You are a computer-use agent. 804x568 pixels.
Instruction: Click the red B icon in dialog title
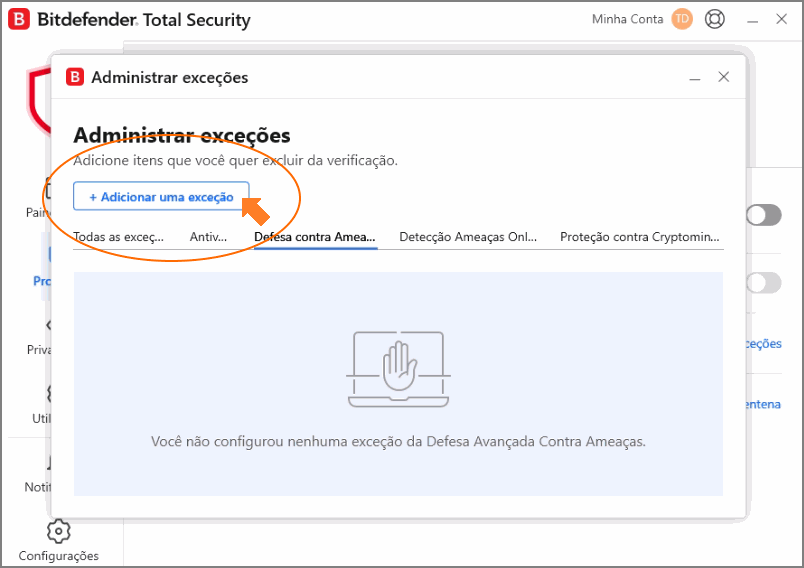75,77
